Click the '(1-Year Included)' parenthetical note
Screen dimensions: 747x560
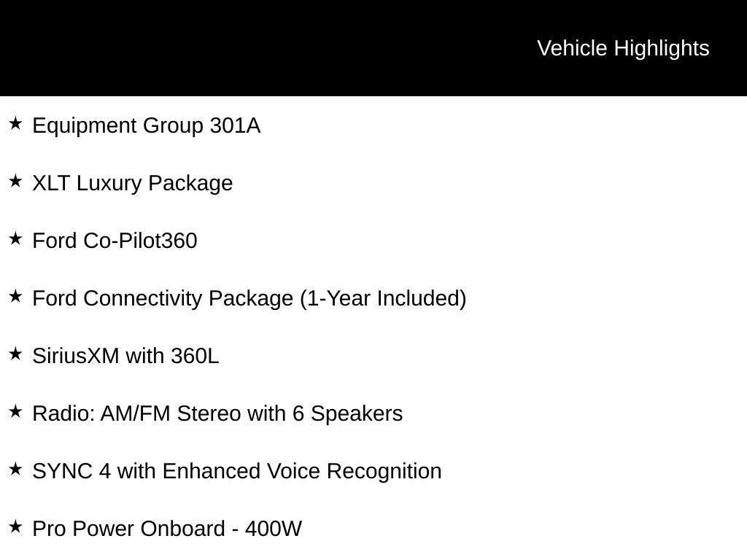pos(383,299)
